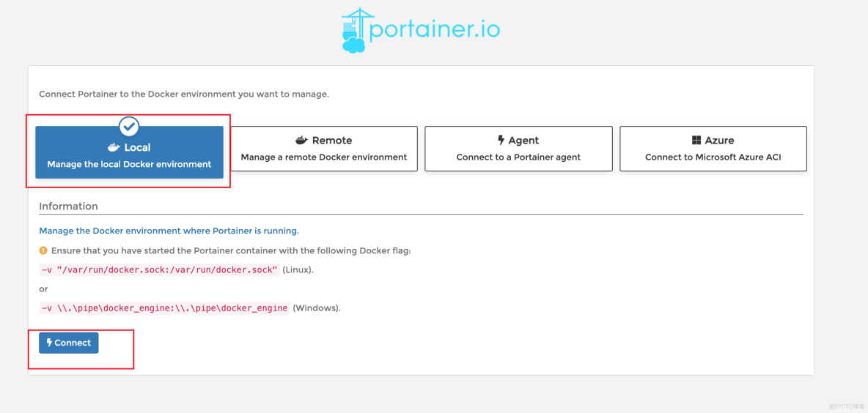Click 'Manage a remote Docker environment' text
The width and height of the screenshot is (868, 413).
(324, 157)
